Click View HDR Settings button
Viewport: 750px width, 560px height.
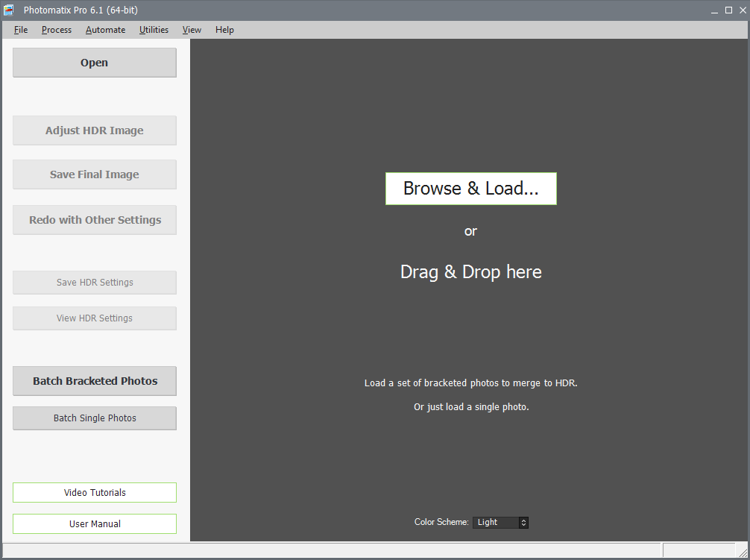(94, 318)
